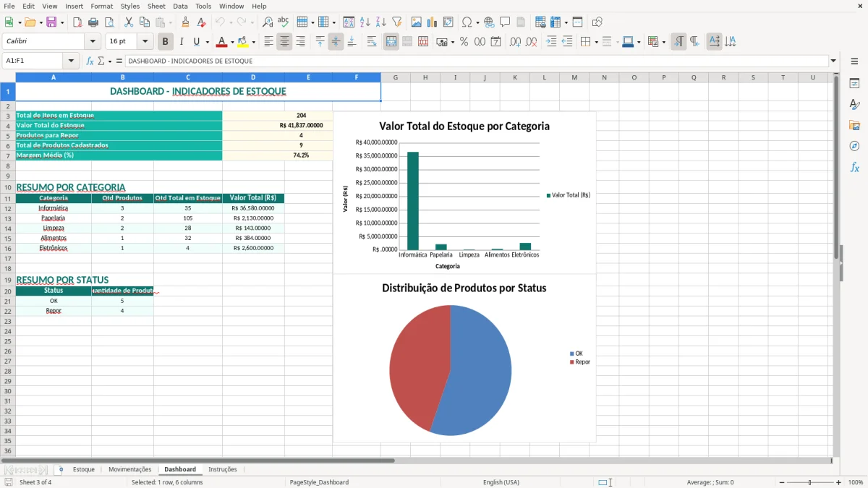Click the AutoFilter funnel icon
The height and width of the screenshot is (488, 868).
[396, 22]
